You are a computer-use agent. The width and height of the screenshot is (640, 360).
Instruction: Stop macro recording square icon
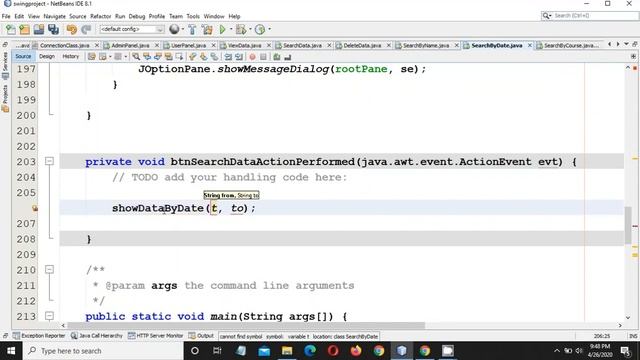click(x=263, y=57)
